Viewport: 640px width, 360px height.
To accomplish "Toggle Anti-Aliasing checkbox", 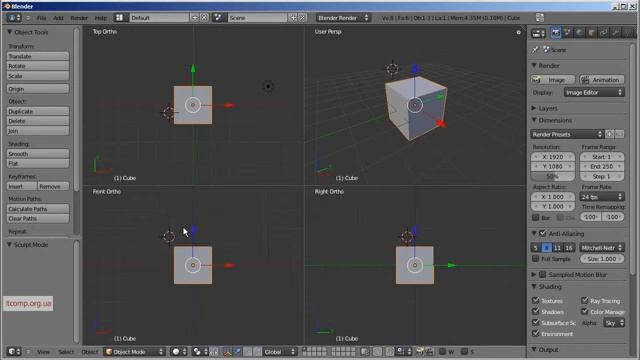I will pyautogui.click(x=542, y=233).
